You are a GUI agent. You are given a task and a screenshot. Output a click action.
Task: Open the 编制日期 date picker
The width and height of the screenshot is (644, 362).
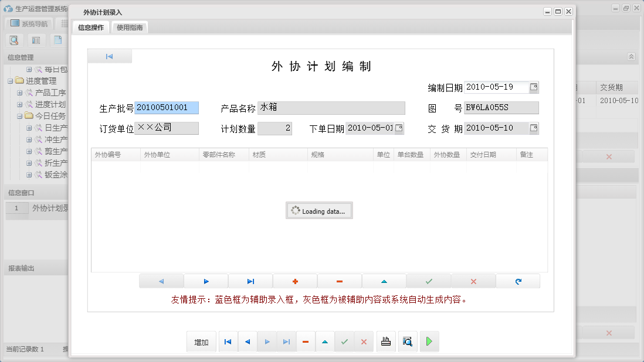coord(534,87)
